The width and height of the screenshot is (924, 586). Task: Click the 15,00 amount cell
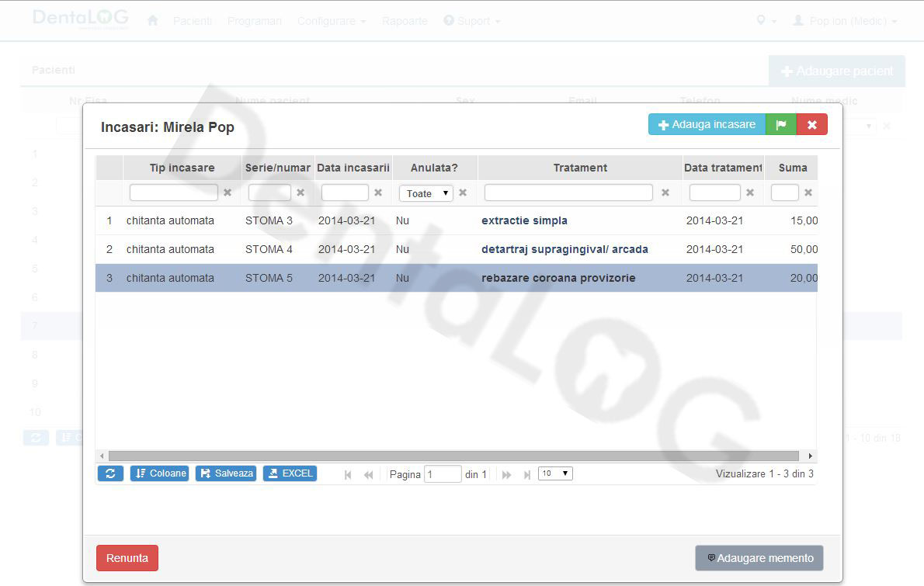click(804, 220)
